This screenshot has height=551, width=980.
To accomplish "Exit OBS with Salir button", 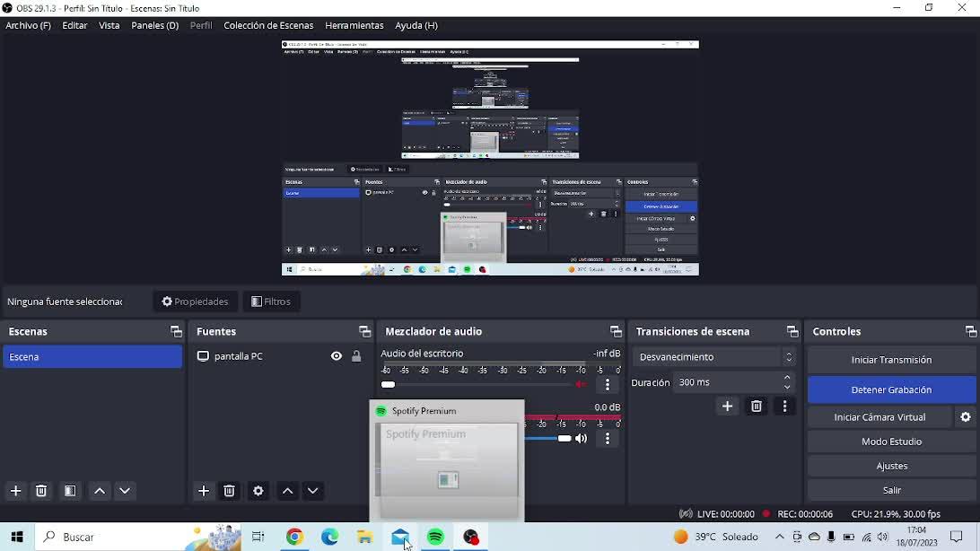I will 891,490.
